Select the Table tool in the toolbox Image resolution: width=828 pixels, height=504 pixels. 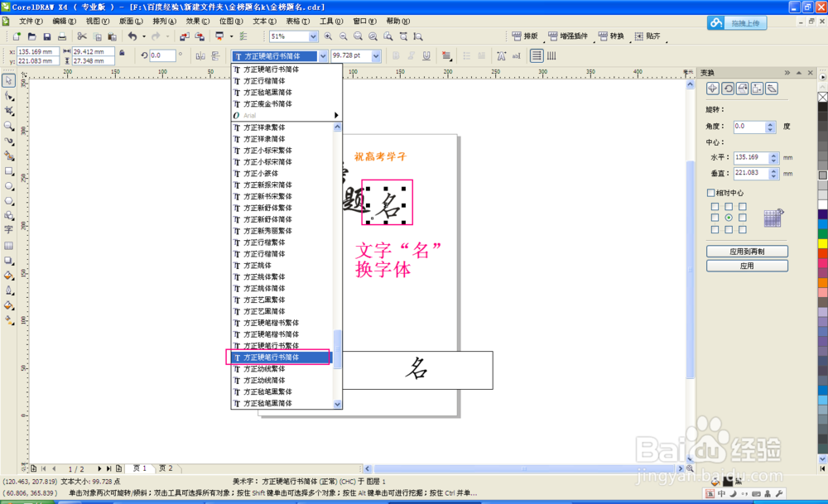[x=9, y=246]
